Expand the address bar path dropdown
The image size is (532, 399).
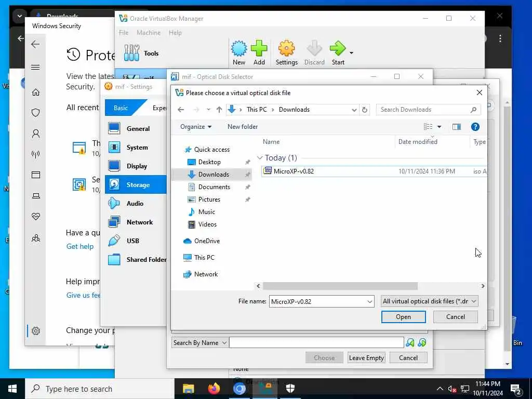pyautogui.click(x=354, y=110)
